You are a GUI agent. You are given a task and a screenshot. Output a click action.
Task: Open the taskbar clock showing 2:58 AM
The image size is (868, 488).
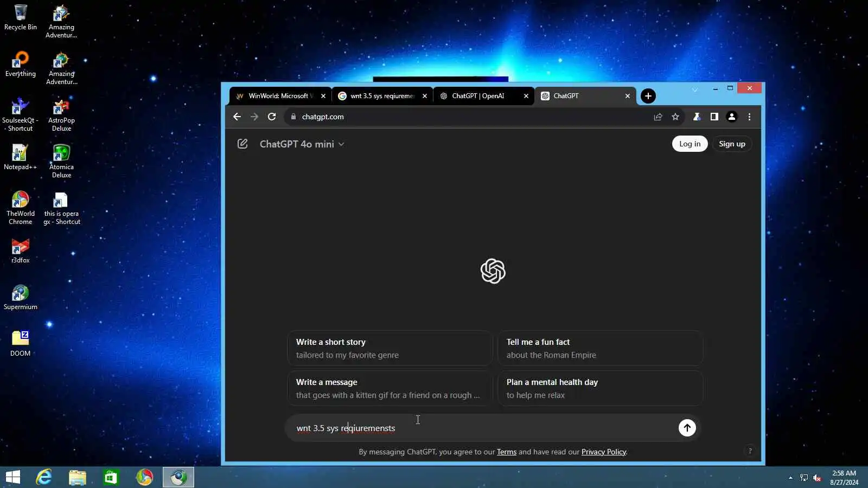[x=844, y=477]
